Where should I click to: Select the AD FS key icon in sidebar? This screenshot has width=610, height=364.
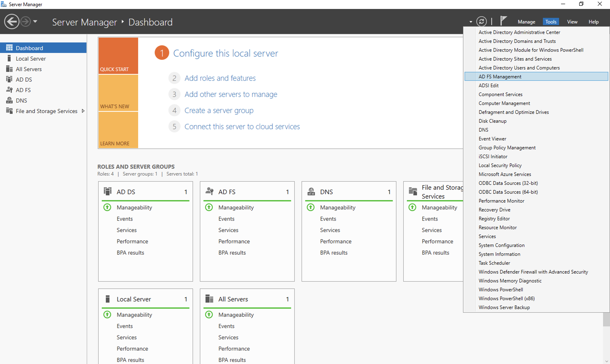pos(9,90)
